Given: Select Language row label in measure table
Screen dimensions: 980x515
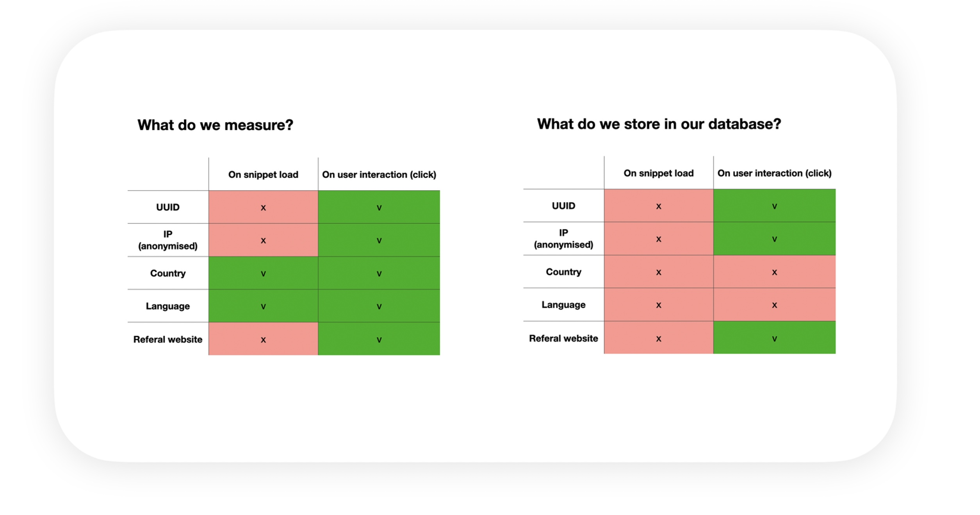Looking at the screenshot, I should tap(168, 306).
